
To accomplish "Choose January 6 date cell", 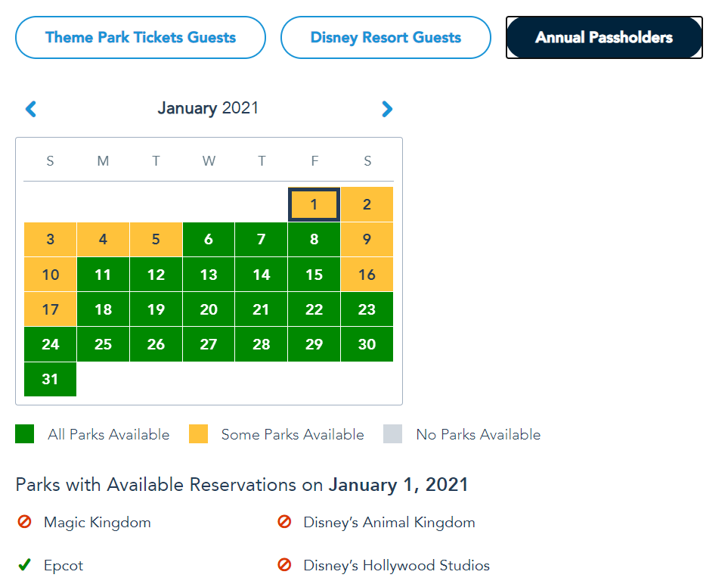I will coord(209,240).
